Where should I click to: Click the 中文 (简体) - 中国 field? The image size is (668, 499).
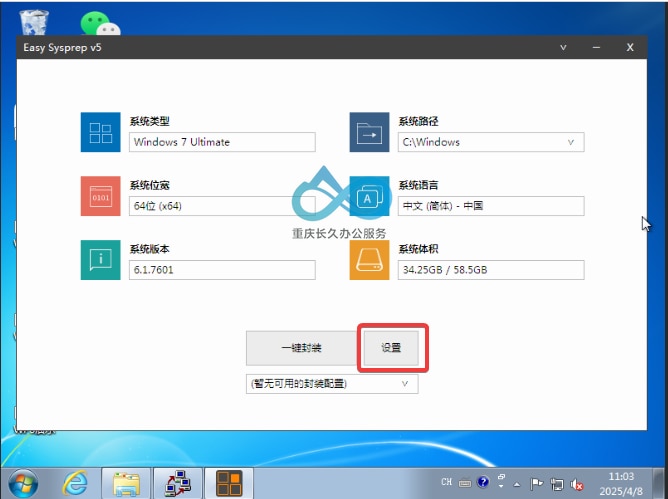pos(491,206)
